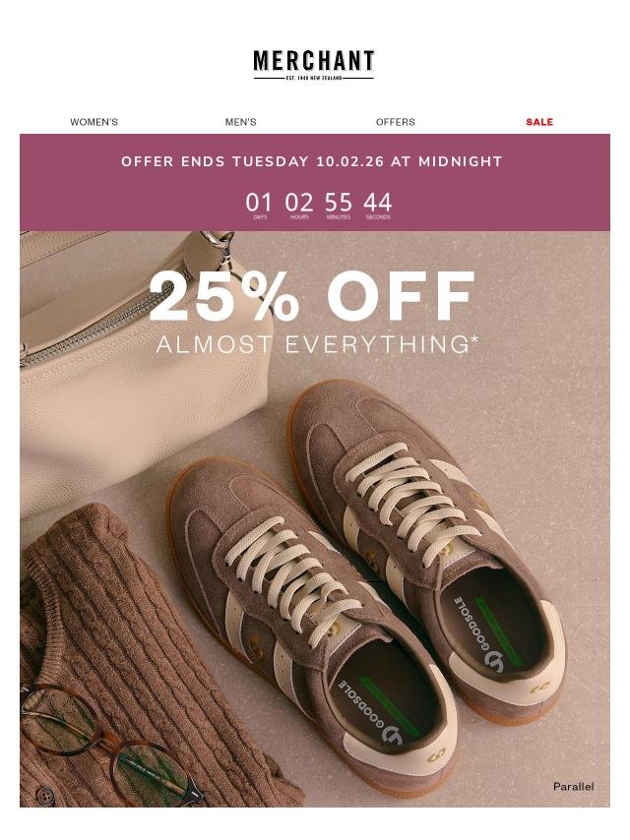Open the red SALE link
This screenshot has height=840, width=630.
(x=539, y=122)
